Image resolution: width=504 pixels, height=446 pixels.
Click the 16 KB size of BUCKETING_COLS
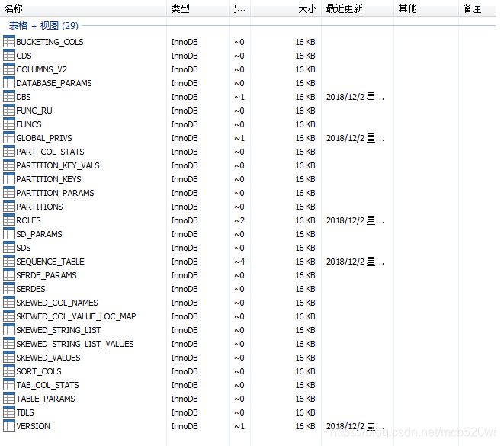305,42
